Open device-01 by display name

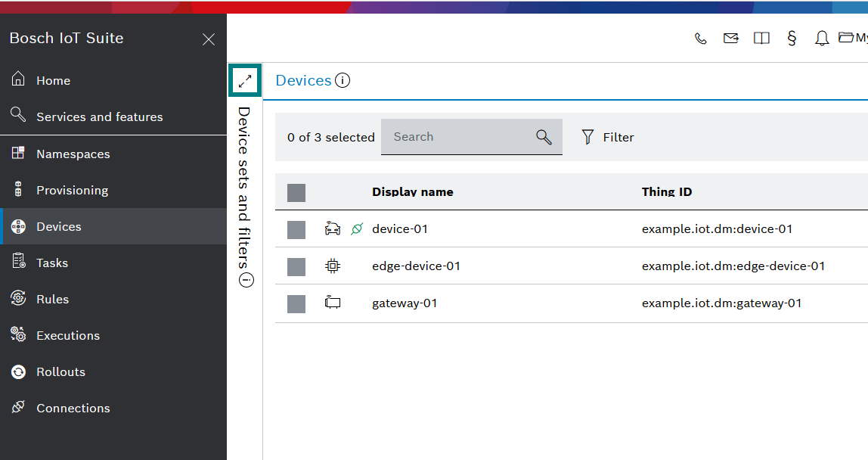pyautogui.click(x=400, y=229)
